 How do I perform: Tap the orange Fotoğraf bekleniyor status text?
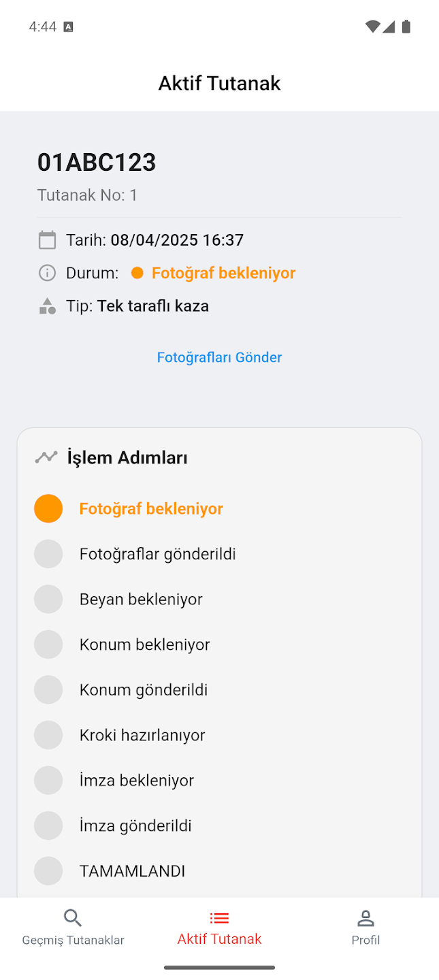[223, 273]
